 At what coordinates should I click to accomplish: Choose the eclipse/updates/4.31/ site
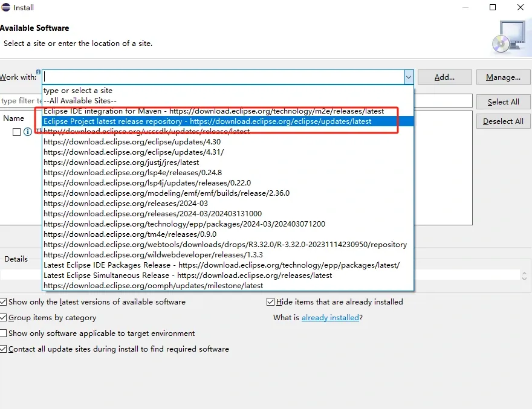coord(228,152)
